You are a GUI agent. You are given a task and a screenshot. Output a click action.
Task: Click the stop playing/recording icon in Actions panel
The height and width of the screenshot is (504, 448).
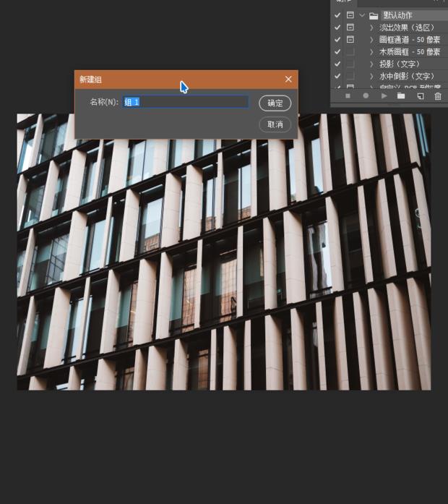[348, 95]
